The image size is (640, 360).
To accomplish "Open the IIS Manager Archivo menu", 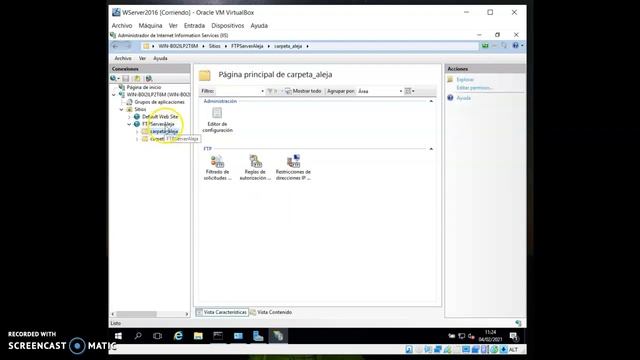I will click(x=123, y=58).
